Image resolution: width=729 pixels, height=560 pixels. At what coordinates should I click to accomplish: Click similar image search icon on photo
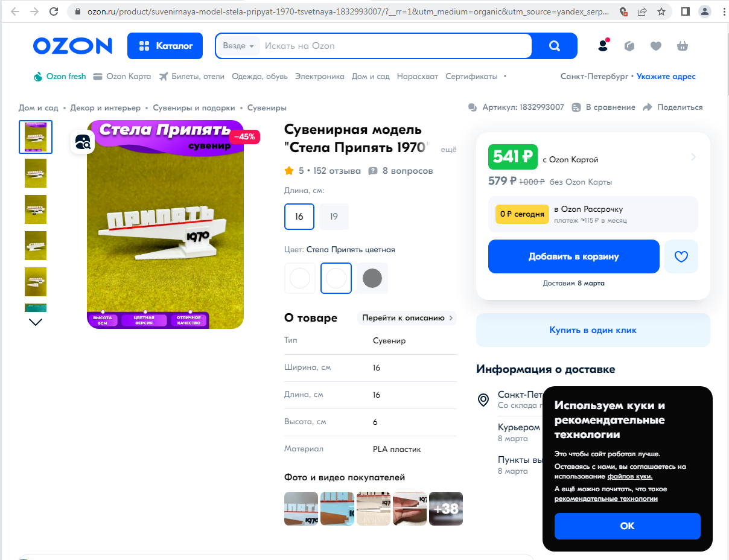pyautogui.click(x=83, y=142)
